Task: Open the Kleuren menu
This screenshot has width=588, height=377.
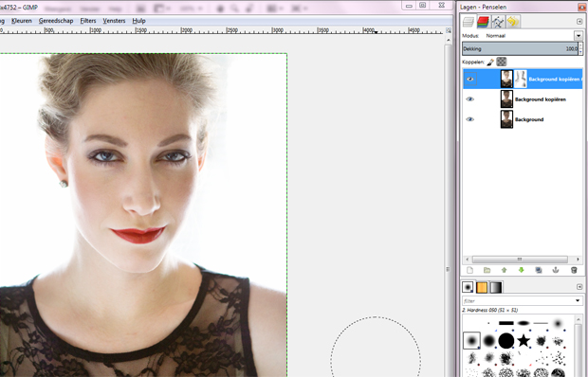Action: click(x=22, y=21)
